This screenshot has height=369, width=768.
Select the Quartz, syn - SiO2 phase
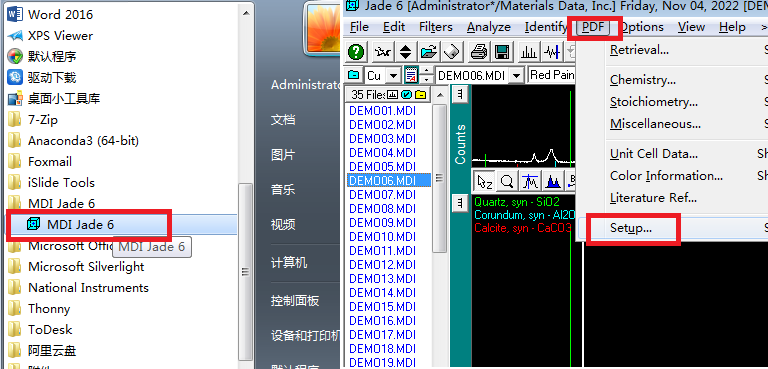(517, 201)
